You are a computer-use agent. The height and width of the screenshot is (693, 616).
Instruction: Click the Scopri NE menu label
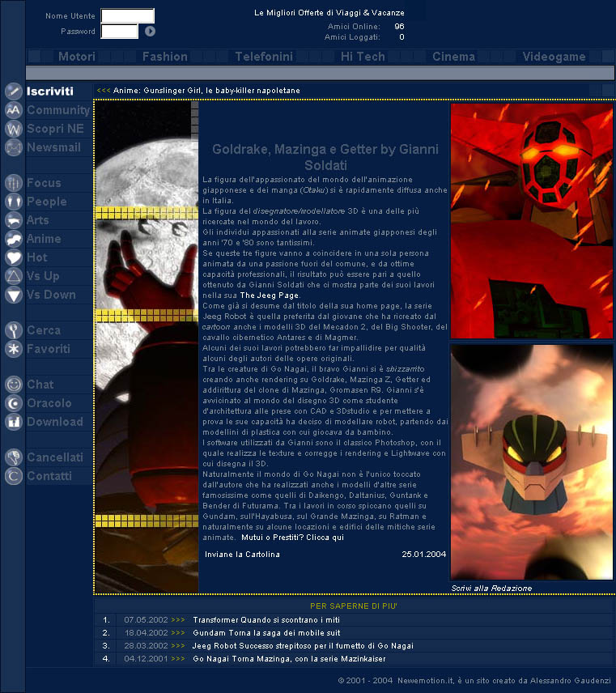55,129
